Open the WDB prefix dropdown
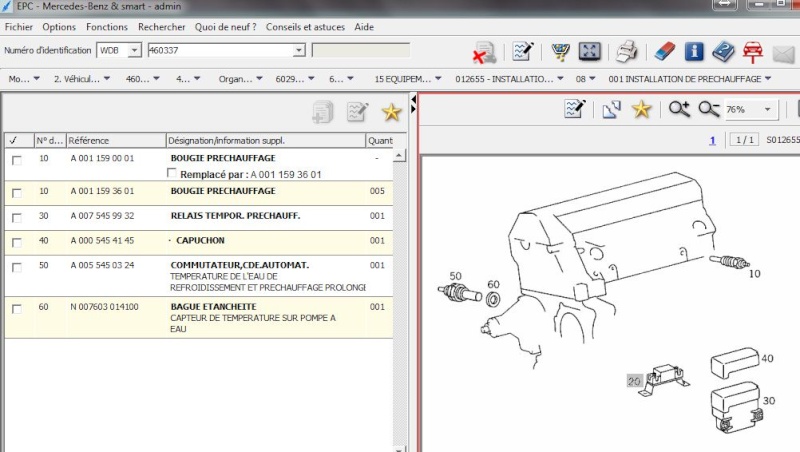The image size is (800, 452). (134, 50)
